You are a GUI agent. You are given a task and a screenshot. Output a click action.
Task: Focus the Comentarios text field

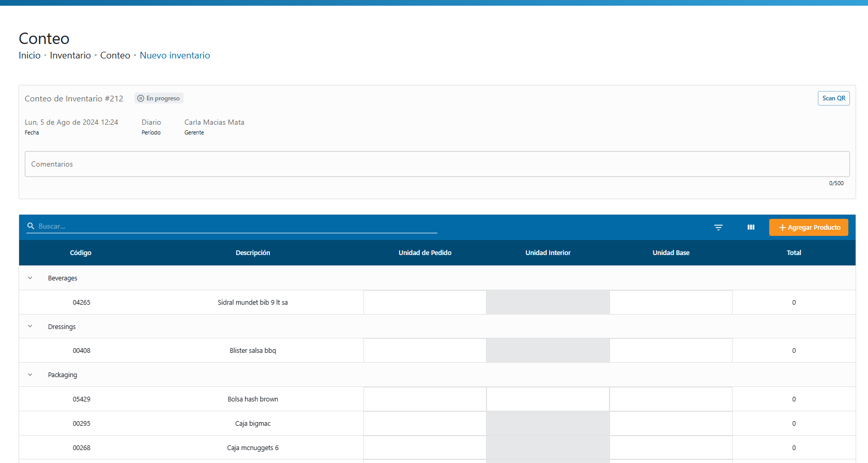point(437,164)
